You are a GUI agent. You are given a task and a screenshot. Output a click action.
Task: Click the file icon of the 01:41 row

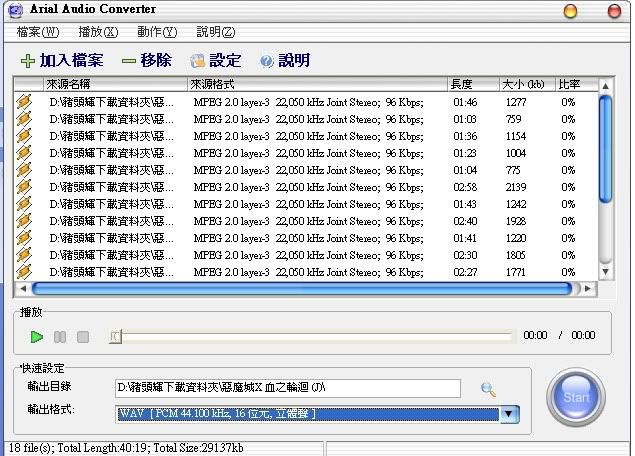coord(24,238)
